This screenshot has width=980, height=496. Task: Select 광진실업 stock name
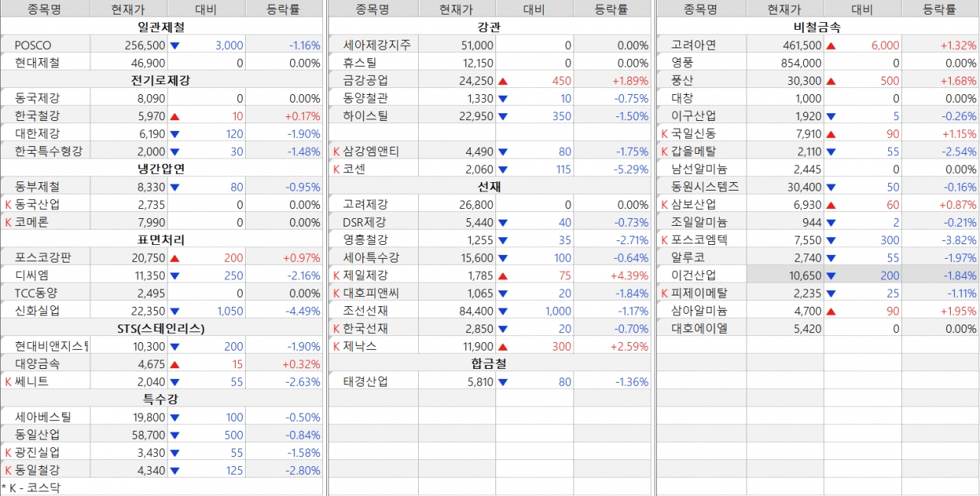pyautogui.click(x=37, y=452)
